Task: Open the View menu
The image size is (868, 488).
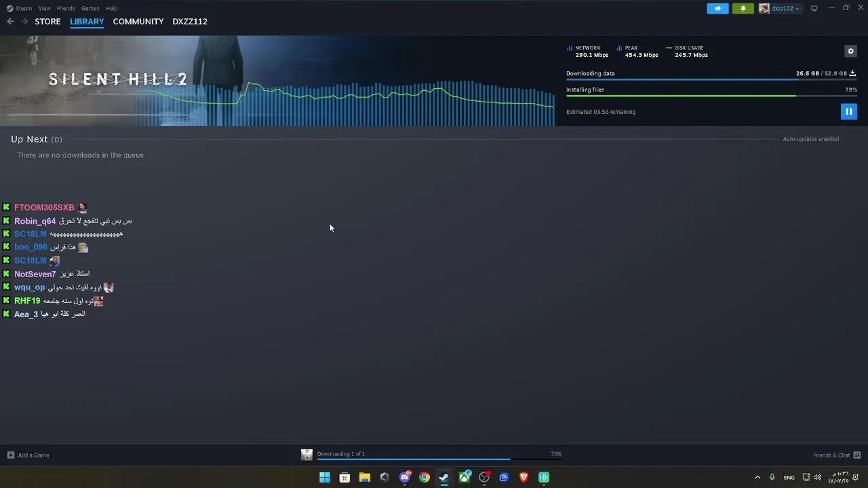Action: 44,8
